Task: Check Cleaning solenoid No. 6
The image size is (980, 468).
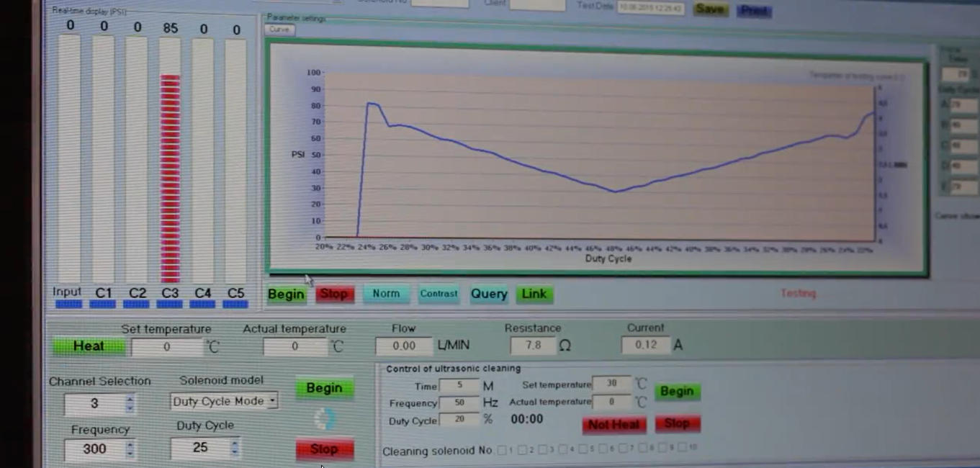Action: [x=603, y=449]
